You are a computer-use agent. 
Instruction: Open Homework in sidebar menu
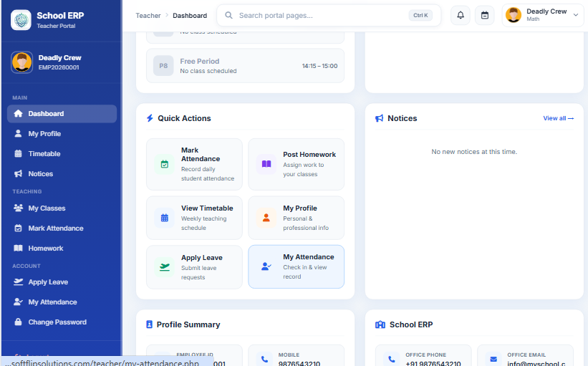tap(62, 249)
